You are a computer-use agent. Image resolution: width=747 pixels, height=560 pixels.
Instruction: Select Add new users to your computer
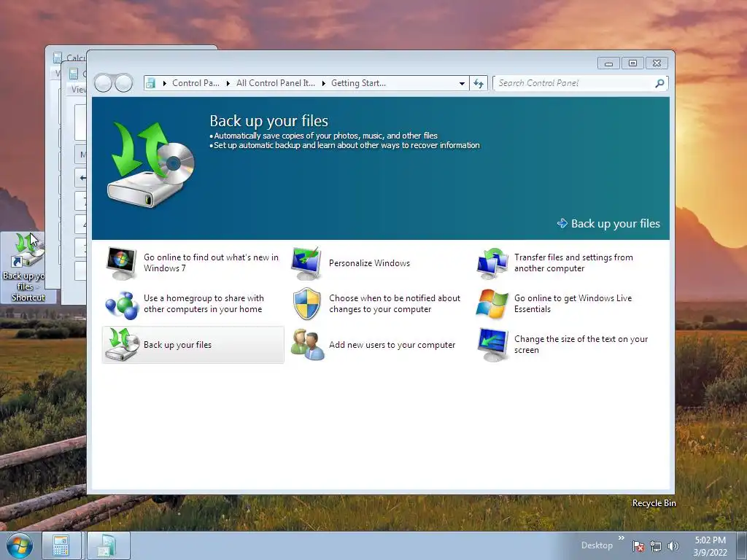pyautogui.click(x=392, y=345)
